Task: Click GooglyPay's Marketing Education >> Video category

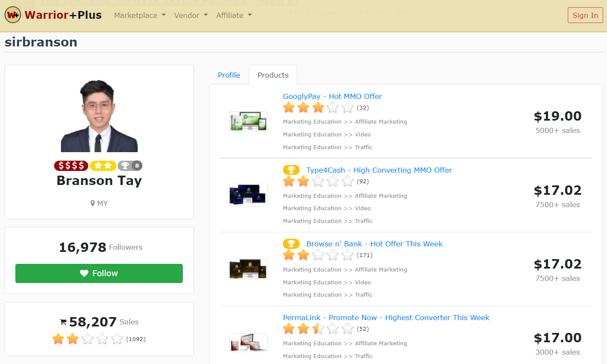Action: click(327, 135)
